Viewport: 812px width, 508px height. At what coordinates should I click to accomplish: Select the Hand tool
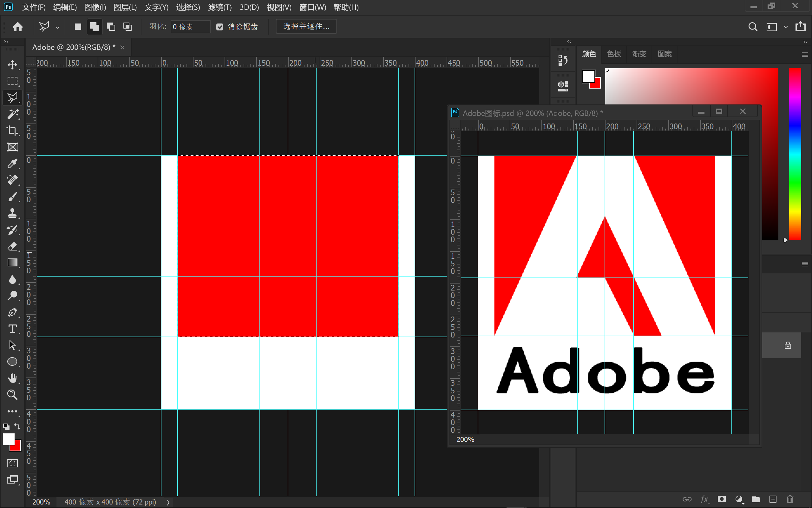click(x=12, y=378)
